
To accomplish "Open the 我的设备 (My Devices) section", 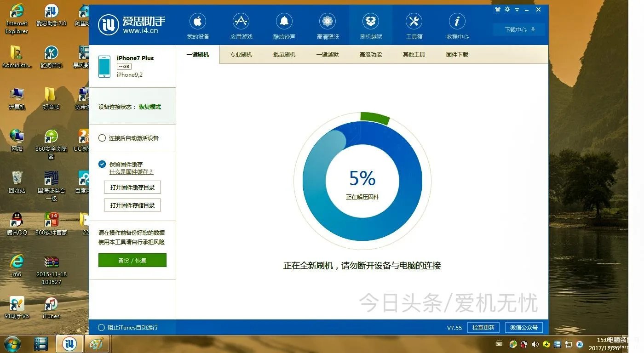I will coord(198,25).
